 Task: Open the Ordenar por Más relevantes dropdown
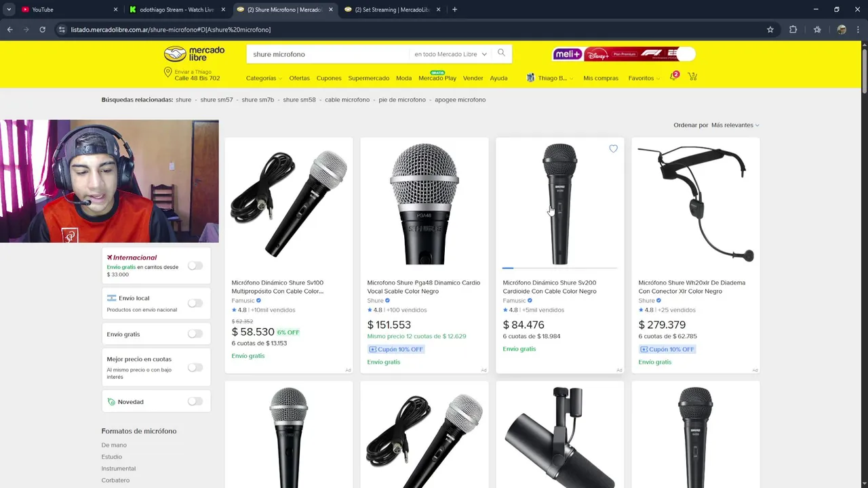coord(734,125)
